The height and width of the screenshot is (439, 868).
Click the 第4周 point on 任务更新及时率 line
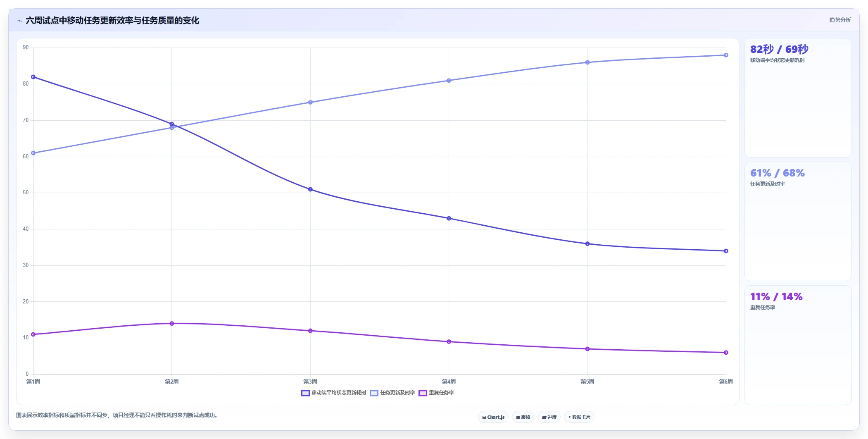coord(449,81)
